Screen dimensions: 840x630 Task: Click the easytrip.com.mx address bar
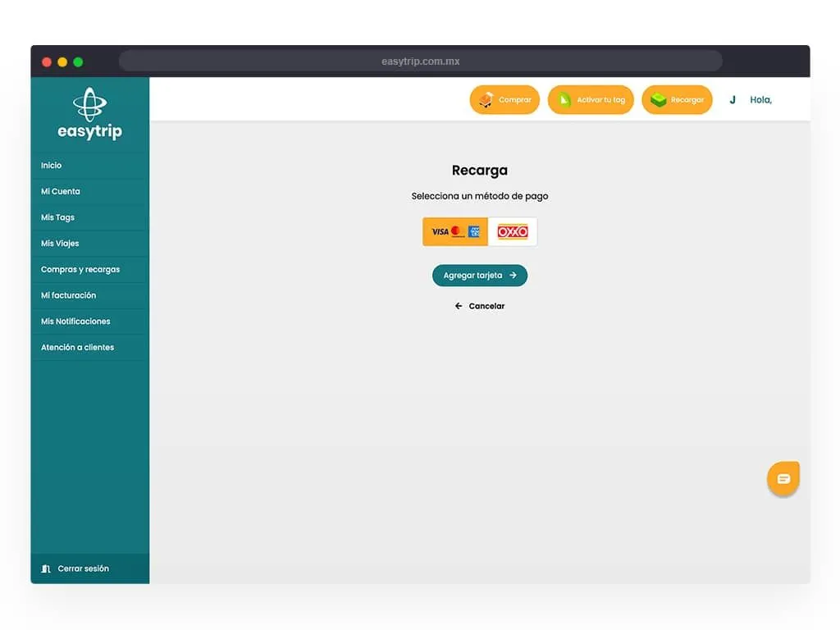click(x=421, y=61)
